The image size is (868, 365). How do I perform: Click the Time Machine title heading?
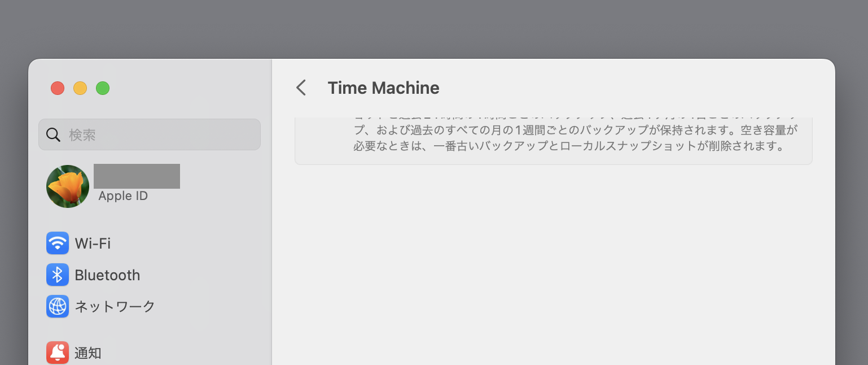(384, 88)
